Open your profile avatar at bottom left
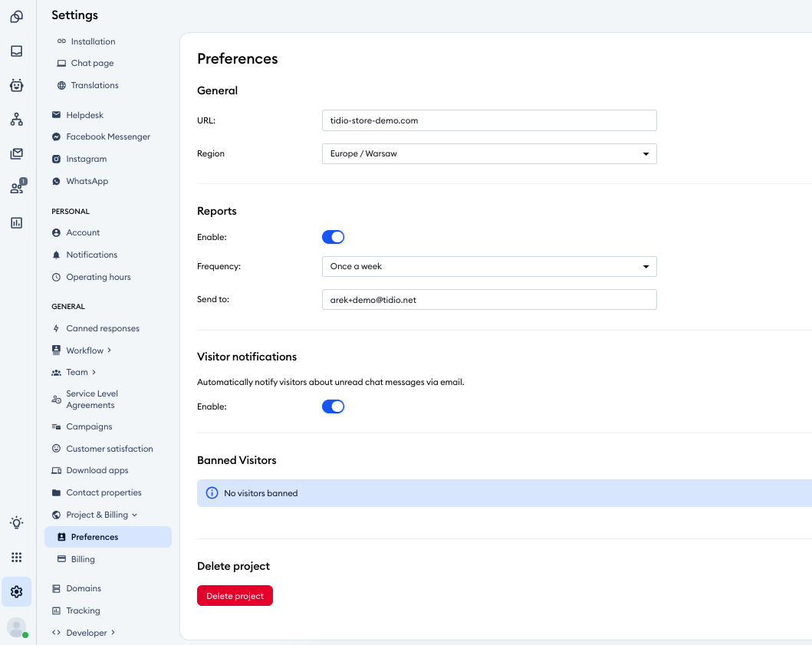Screen dimensions: 812x645 click(x=16, y=627)
